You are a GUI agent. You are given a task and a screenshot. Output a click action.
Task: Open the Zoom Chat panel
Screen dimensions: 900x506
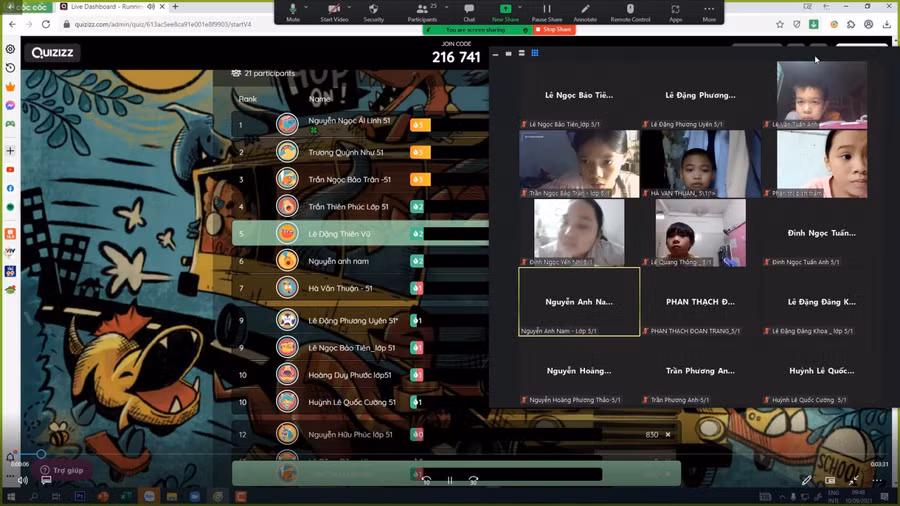[469, 9]
